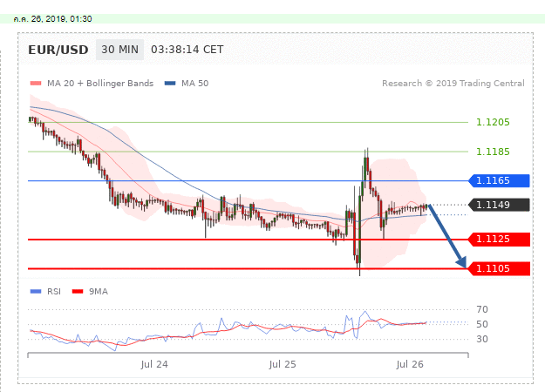This screenshot has height=392, width=545.
Task: Click the red 1.1125 support price tag
Action: point(499,240)
